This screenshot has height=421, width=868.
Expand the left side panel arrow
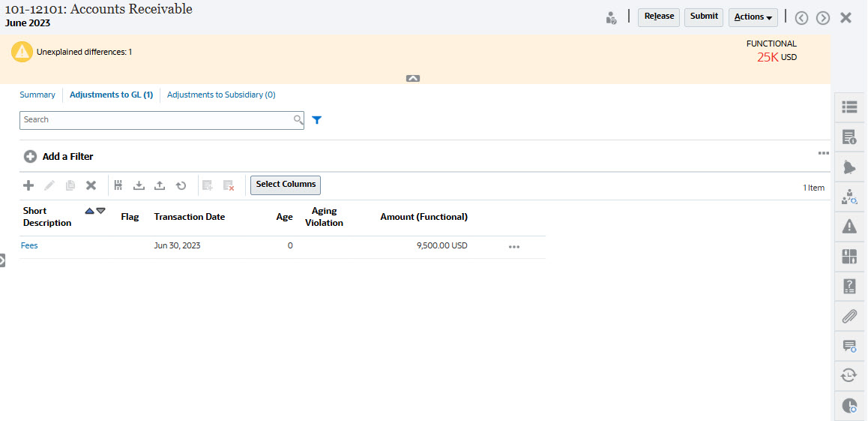pyautogui.click(x=2, y=260)
